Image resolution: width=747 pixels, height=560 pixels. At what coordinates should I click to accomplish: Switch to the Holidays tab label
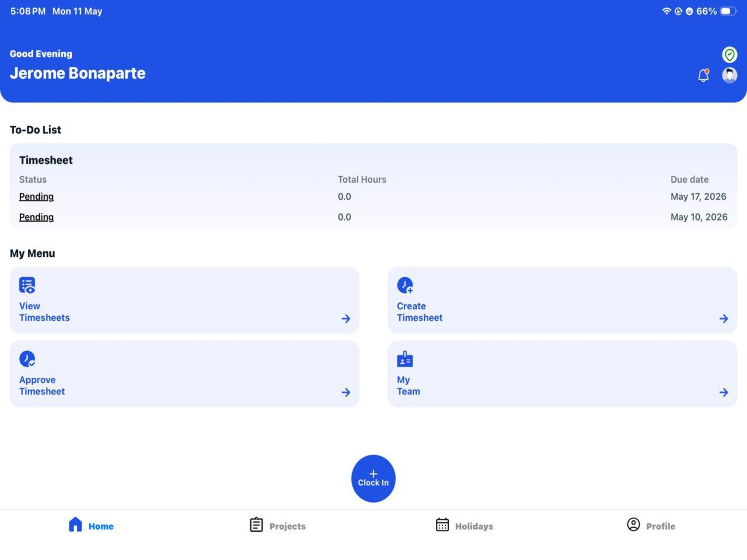474,526
